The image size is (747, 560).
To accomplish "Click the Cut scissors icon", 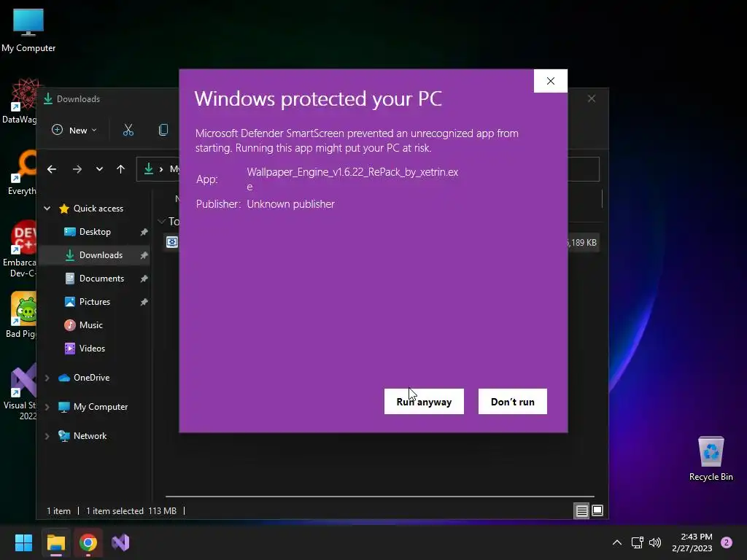I will coord(128,130).
